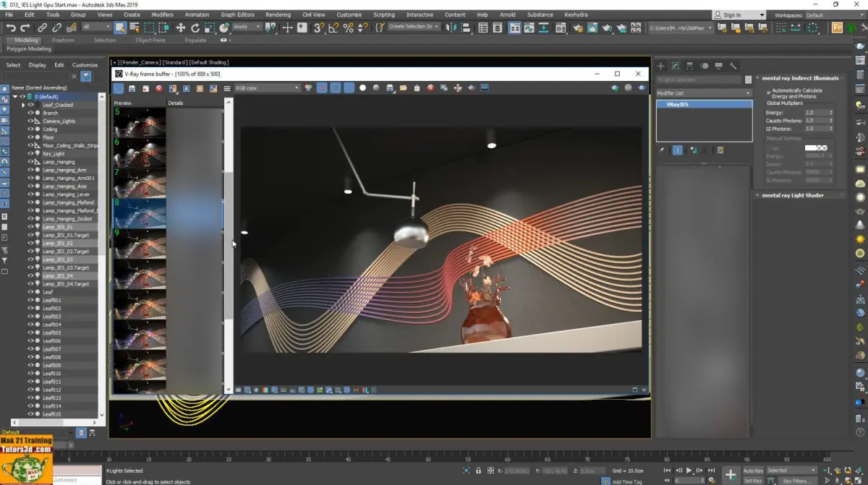Click the Toggle Layer Explorer icon

(x=498, y=27)
